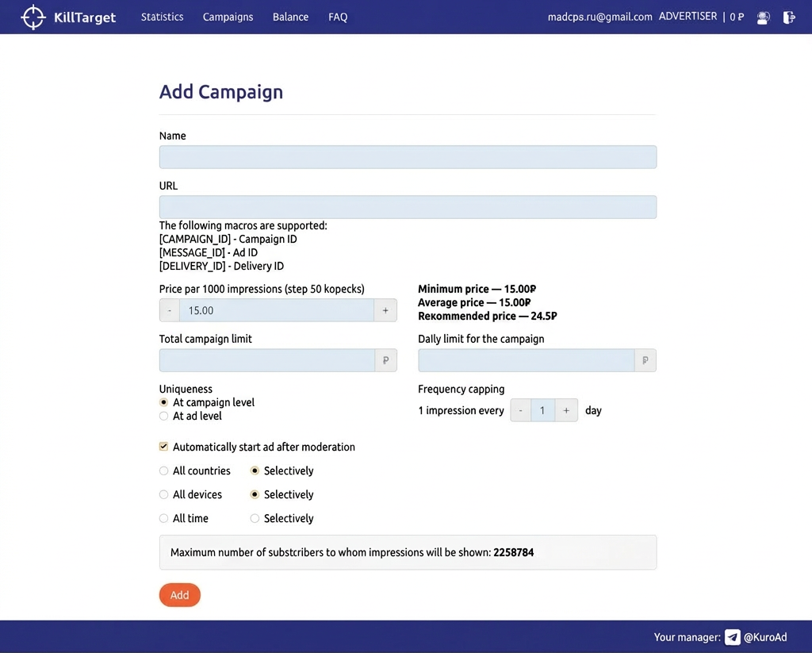The width and height of the screenshot is (812, 653).
Task: Open the support agent icon in header
Action: click(x=763, y=17)
